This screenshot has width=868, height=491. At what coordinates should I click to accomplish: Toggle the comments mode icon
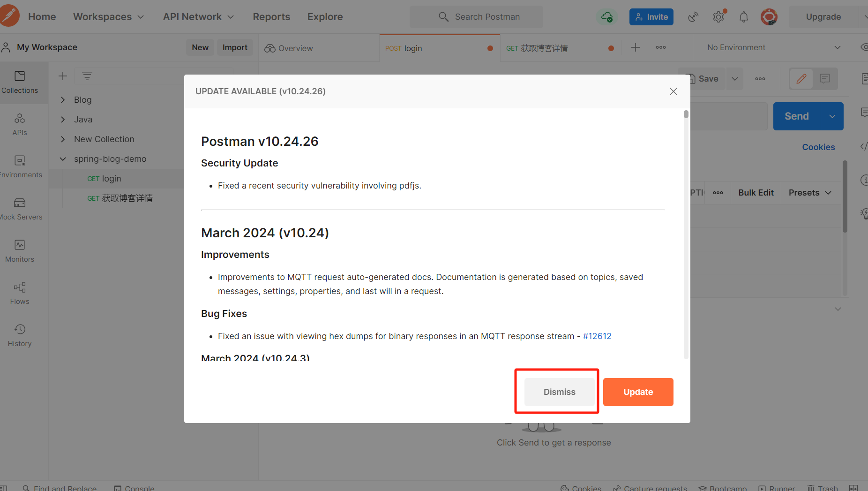click(825, 79)
